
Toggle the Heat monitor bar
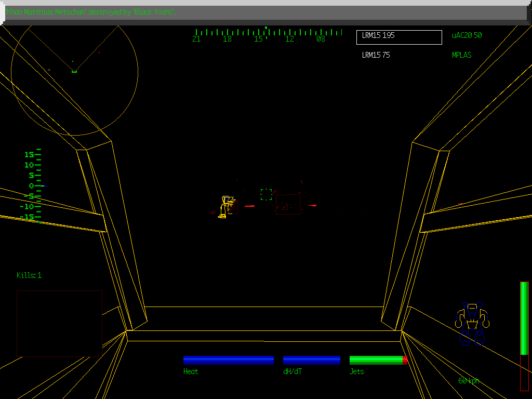coord(229,359)
